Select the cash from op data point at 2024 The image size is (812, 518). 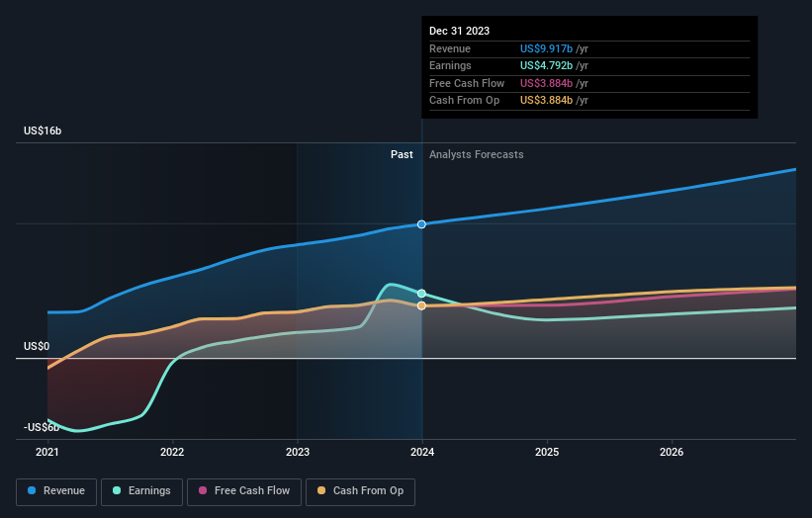[421, 305]
